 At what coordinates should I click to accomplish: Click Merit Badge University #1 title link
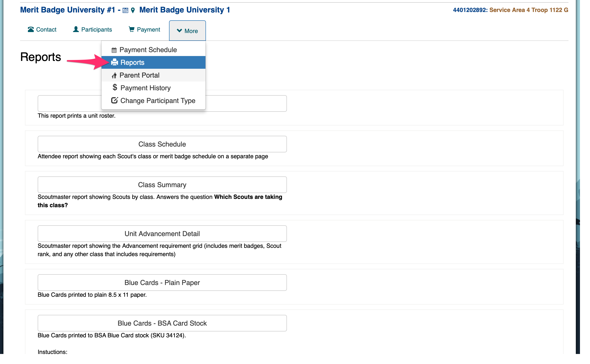(68, 10)
